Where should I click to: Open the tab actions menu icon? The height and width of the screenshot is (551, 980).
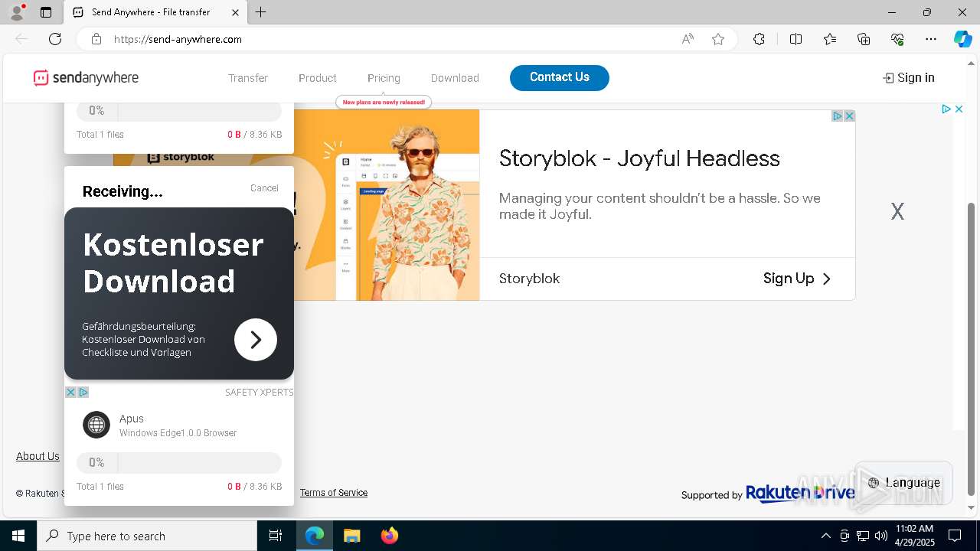click(x=46, y=12)
